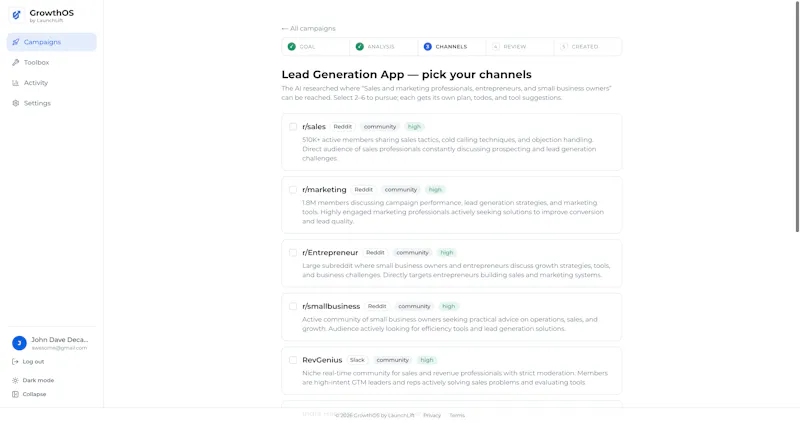Click the RevGenius channel title
Viewport: 800px width, 423px height.
322,360
